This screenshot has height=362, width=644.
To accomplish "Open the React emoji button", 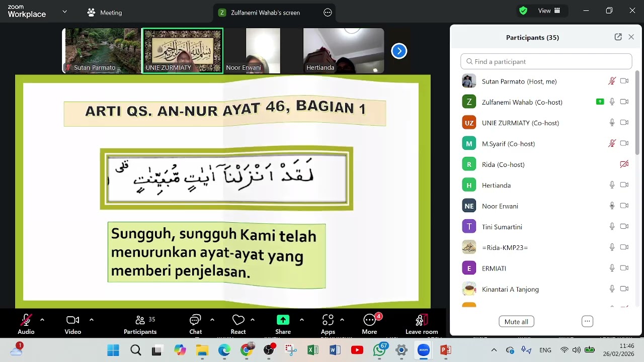I will coord(238,320).
